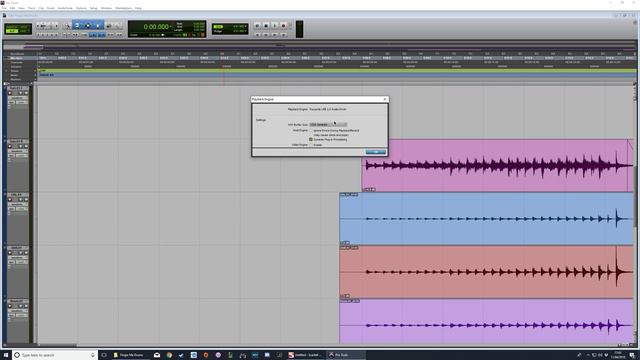Screen dimensions: 640x360
Task: Open the AudioSuite menu
Action: coord(65,8)
